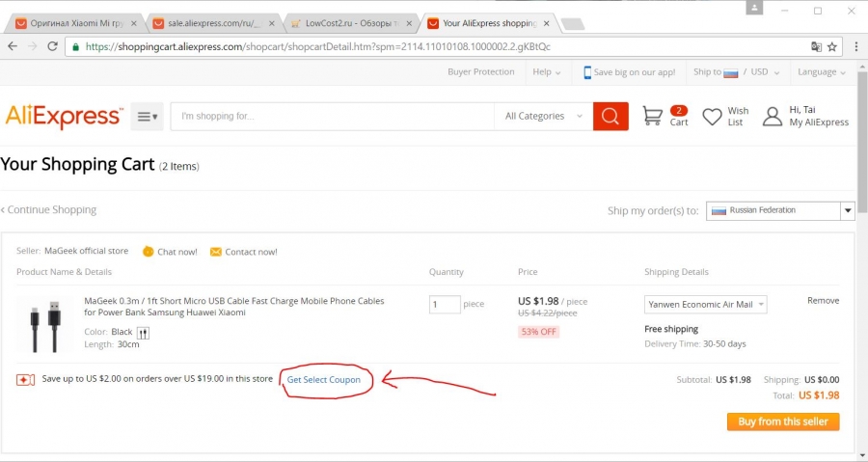Open the categories hamburger menu icon

[147, 117]
